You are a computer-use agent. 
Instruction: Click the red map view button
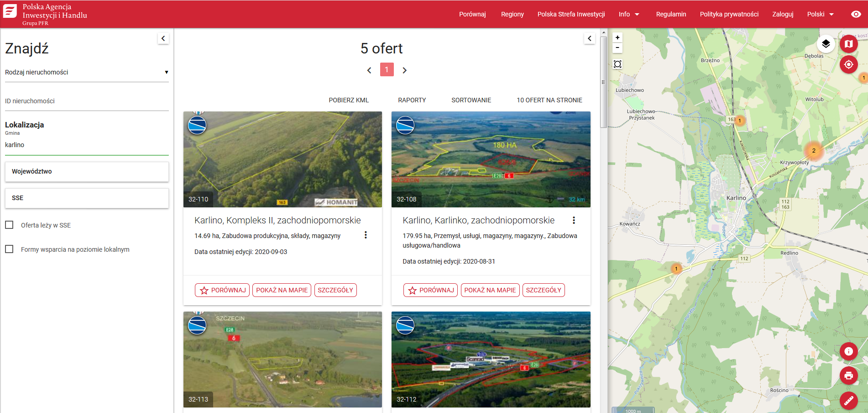point(848,44)
